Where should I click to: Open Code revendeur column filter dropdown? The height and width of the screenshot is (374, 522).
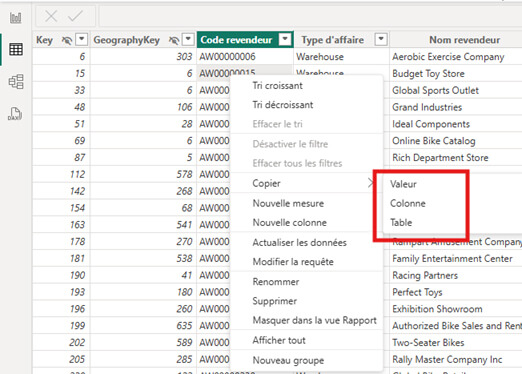coord(285,39)
